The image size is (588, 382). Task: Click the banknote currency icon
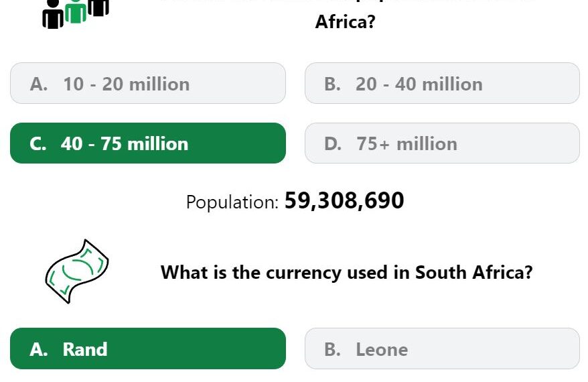pos(77,271)
